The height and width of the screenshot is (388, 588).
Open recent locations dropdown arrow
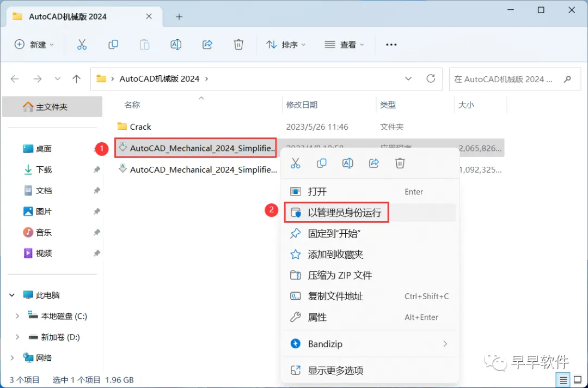(57, 79)
